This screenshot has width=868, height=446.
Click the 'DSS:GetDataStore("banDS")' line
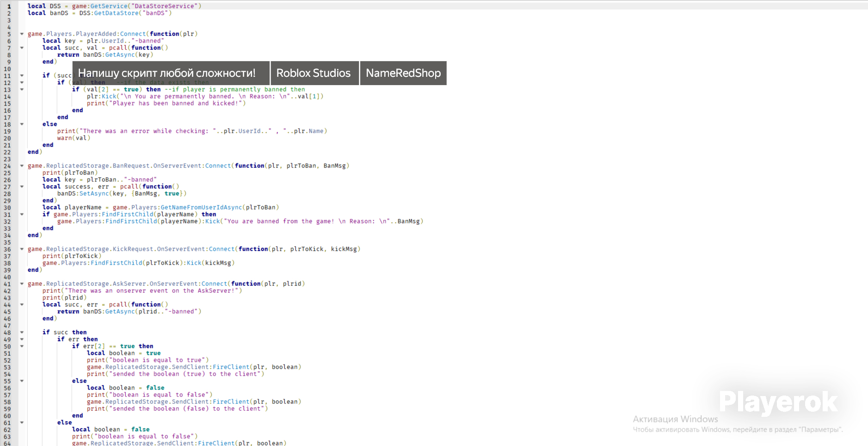pyautogui.click(x=99, y=13)
